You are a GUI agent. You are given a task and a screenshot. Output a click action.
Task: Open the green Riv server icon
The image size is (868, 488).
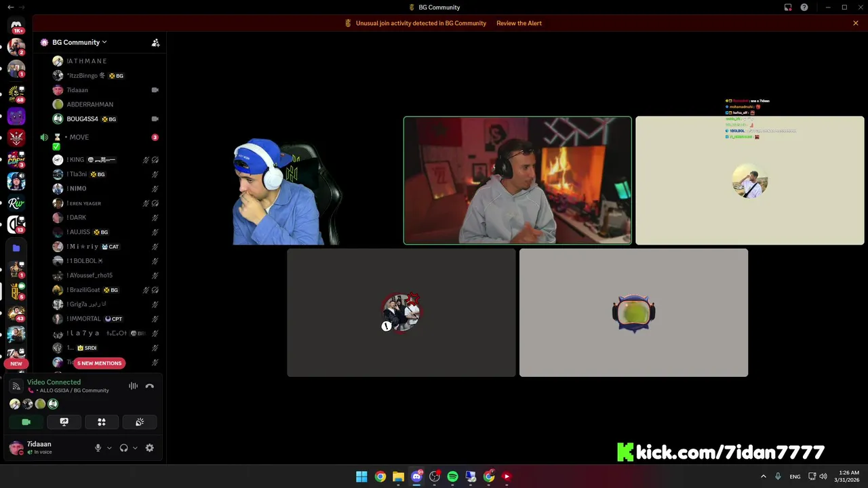(16, 203)
